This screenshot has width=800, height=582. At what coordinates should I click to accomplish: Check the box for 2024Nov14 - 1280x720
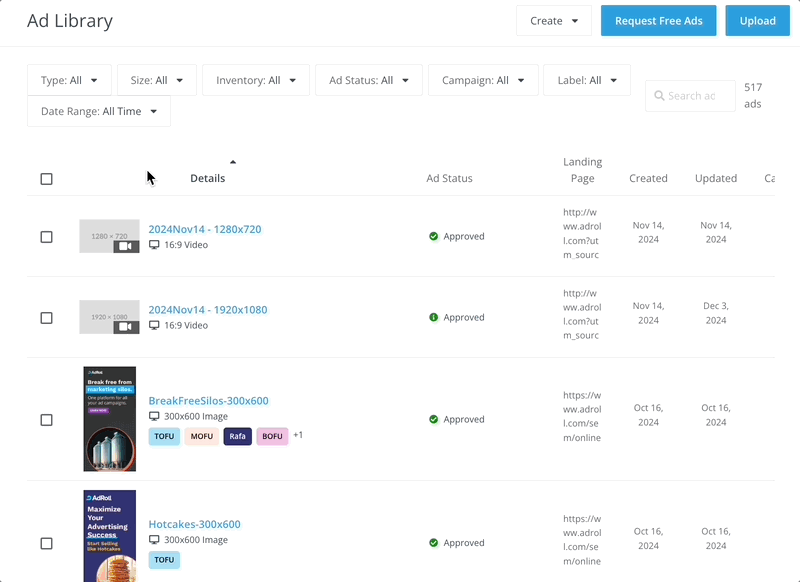coord(47,237)
